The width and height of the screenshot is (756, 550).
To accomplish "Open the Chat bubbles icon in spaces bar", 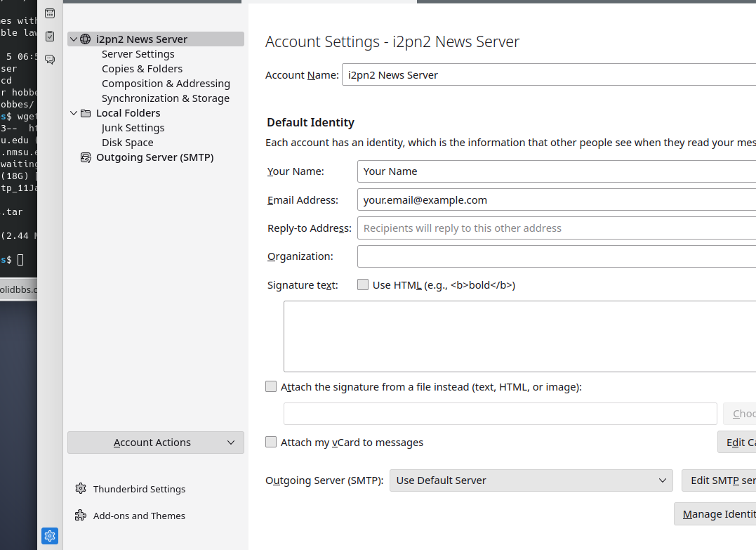I will coord(50,59).
